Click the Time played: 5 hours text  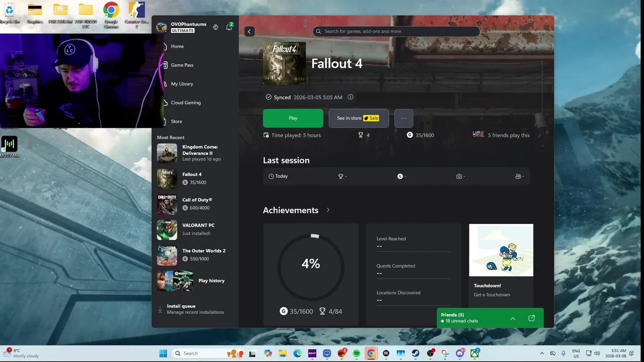296,135
